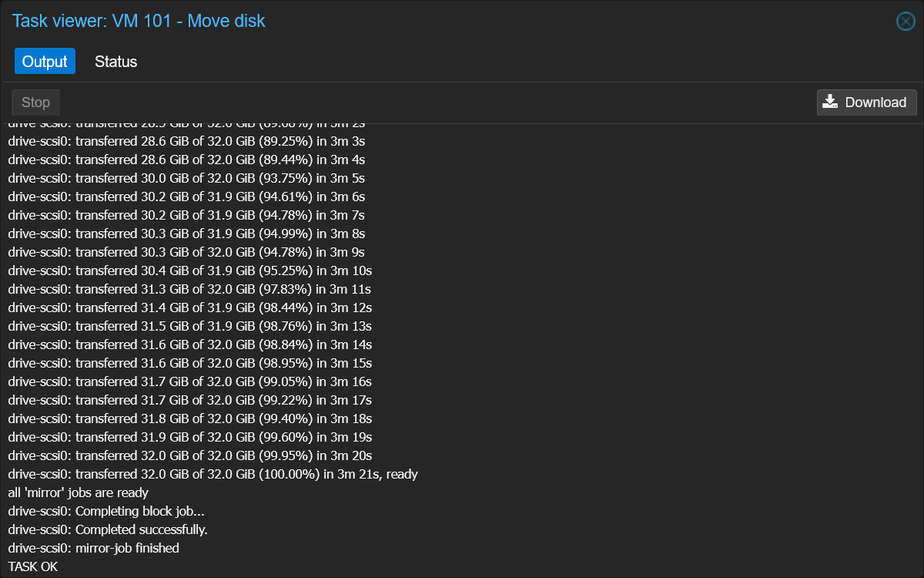Screen dimensions: 924x578
Task: Select the 89.25% in 3m 3s line
Action: tap(186, 141)
